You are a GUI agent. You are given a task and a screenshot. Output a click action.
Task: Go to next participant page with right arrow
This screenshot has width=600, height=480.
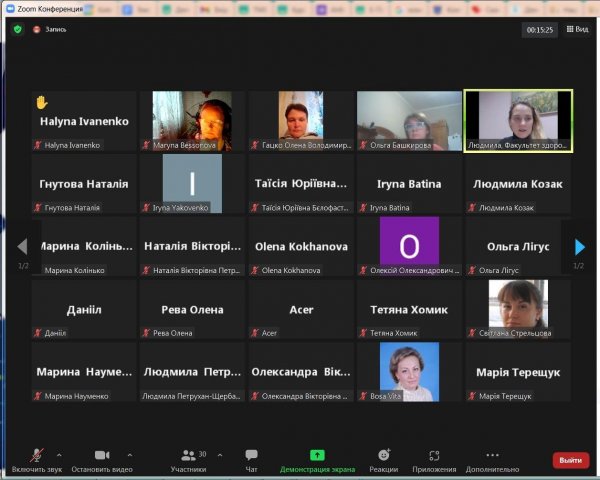pos(579,246)
